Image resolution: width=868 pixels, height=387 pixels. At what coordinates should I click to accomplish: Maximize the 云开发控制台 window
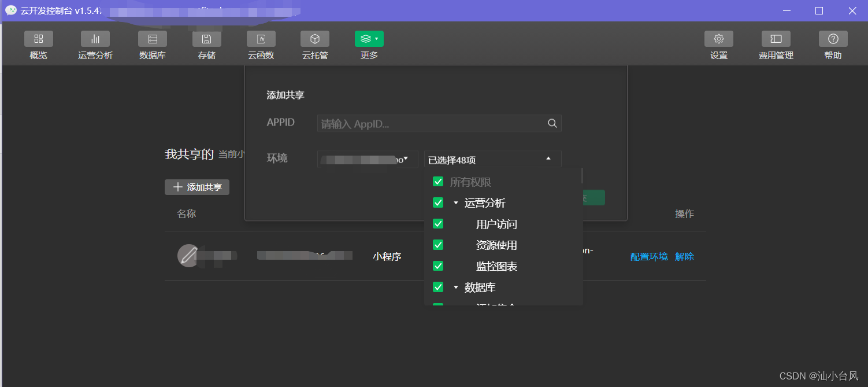click(819, 10)
